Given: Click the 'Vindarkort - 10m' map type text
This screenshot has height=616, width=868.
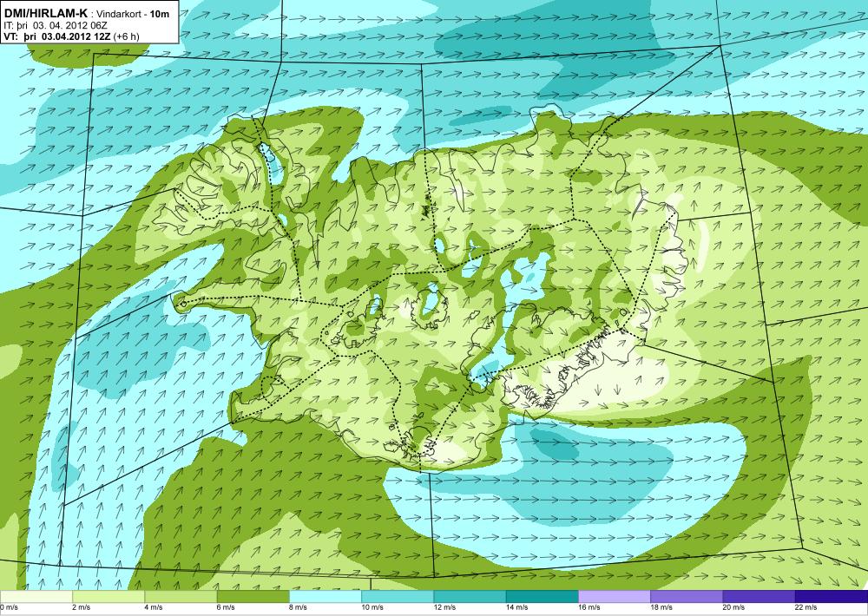Looking at the screenshot, I should pos(134,14).
